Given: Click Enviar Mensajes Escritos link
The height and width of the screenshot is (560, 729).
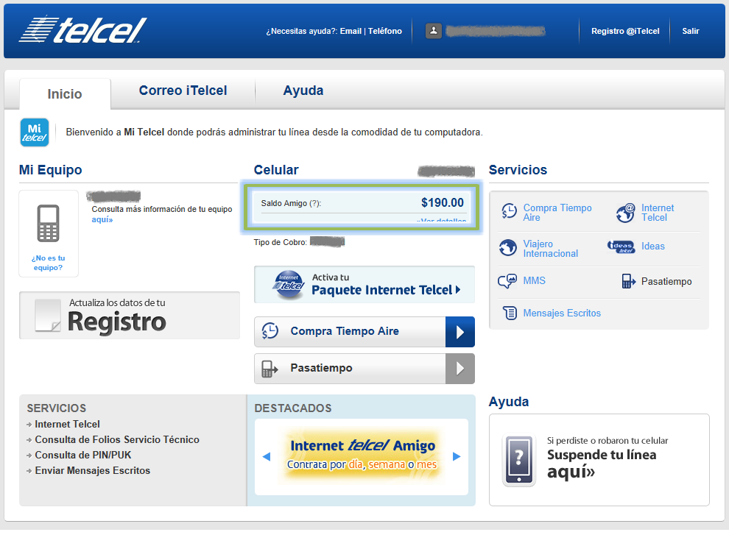Looking at the screenshot, I should (x=93, y=470).
